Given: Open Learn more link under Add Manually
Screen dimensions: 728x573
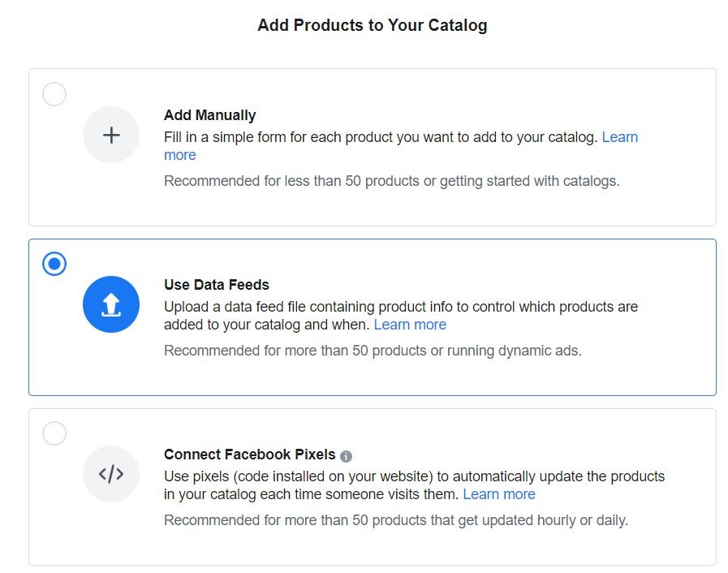Looking at the screenshot, I should [x=620, y=137].
